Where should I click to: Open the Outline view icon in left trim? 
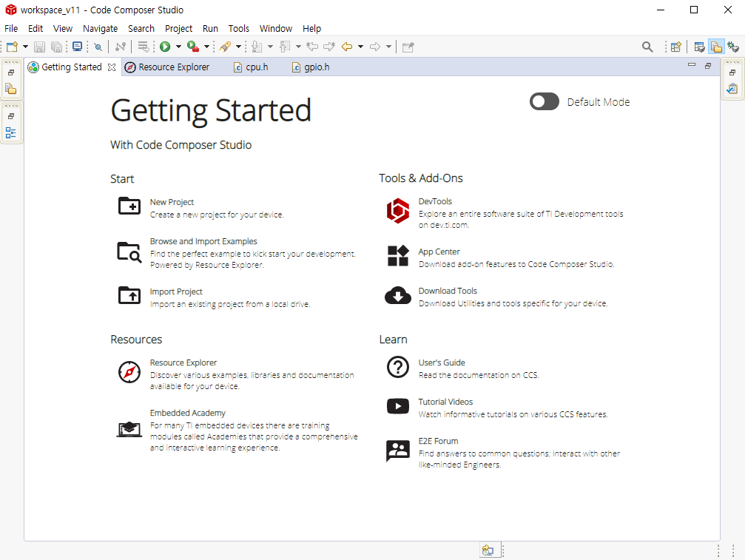(11, 133)
